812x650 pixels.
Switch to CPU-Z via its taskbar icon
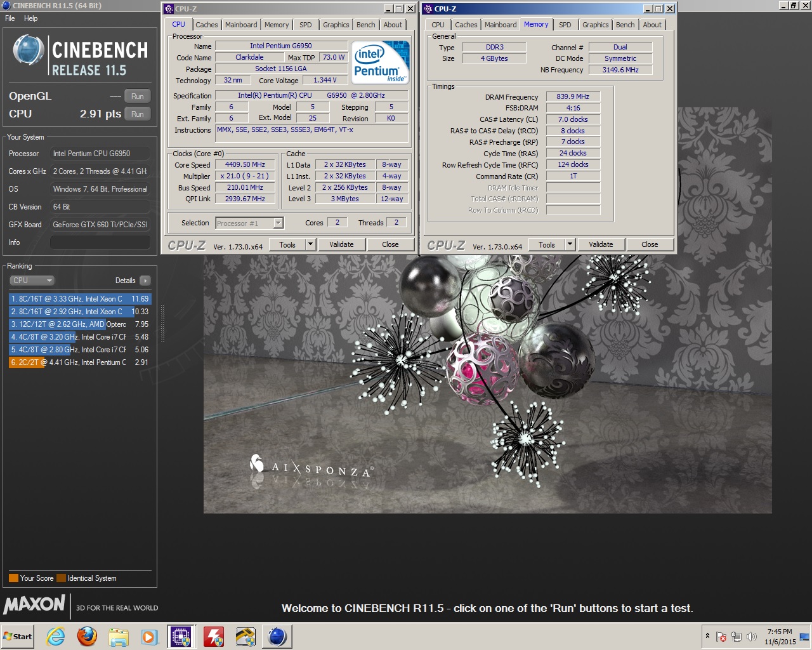(x=181, y=636)
